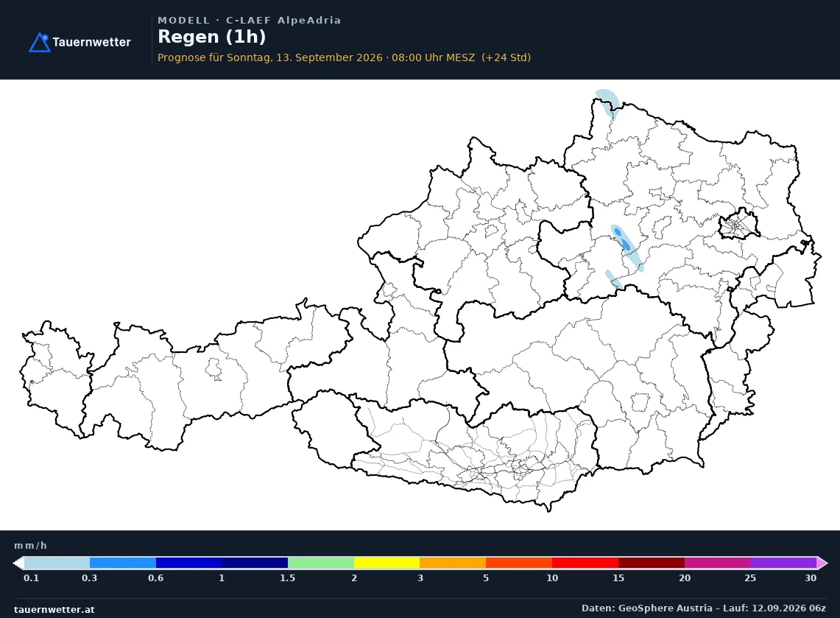
Task: Click the 'MODELL · C-LAEF AlpeAdria' label
Action: (249, 21)
